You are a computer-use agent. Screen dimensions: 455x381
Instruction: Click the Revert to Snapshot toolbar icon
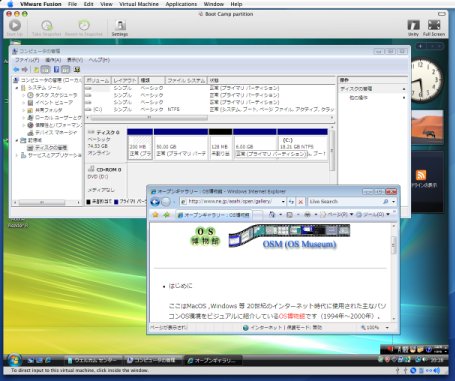84,25
